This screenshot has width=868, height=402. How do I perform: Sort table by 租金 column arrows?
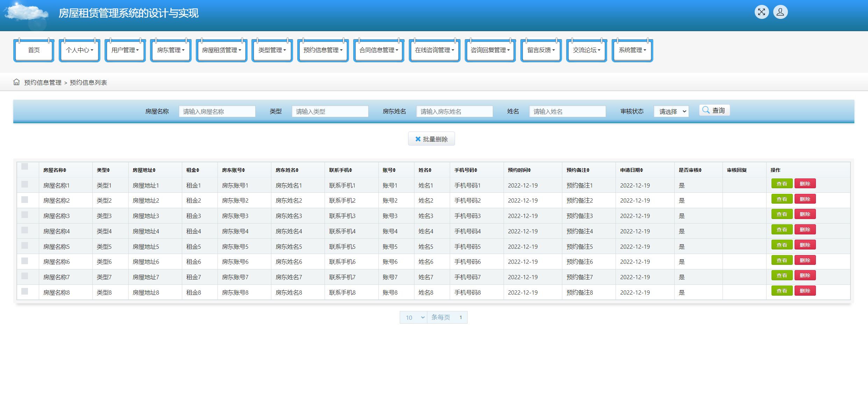coord(198,170)
